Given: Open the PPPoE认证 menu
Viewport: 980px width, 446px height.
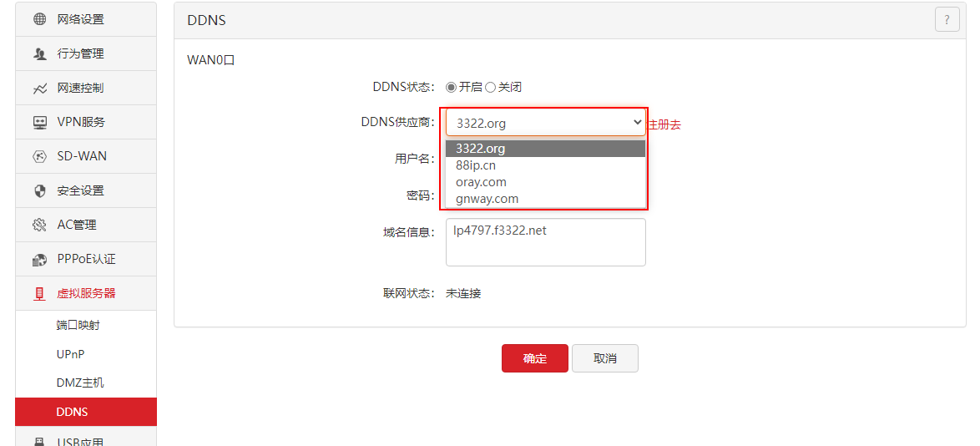Looking at the screenshot, I should pos(86,259).
